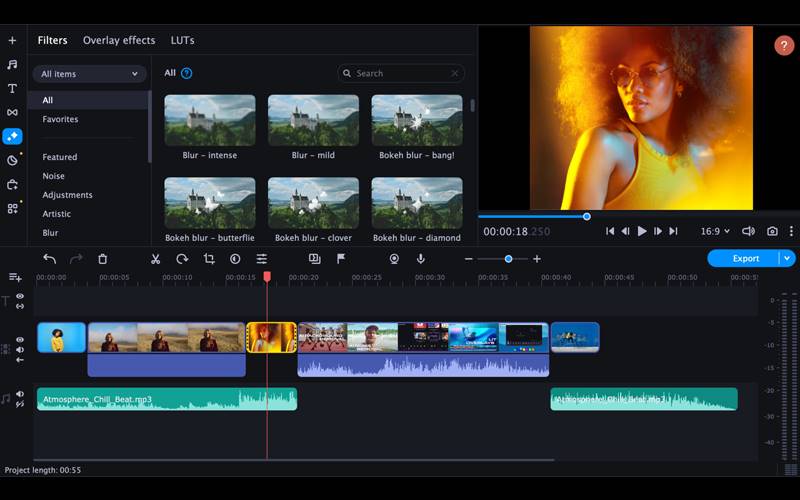Hide the titles track using eye icon
The image size is (800, 500).
click(20, 297)
